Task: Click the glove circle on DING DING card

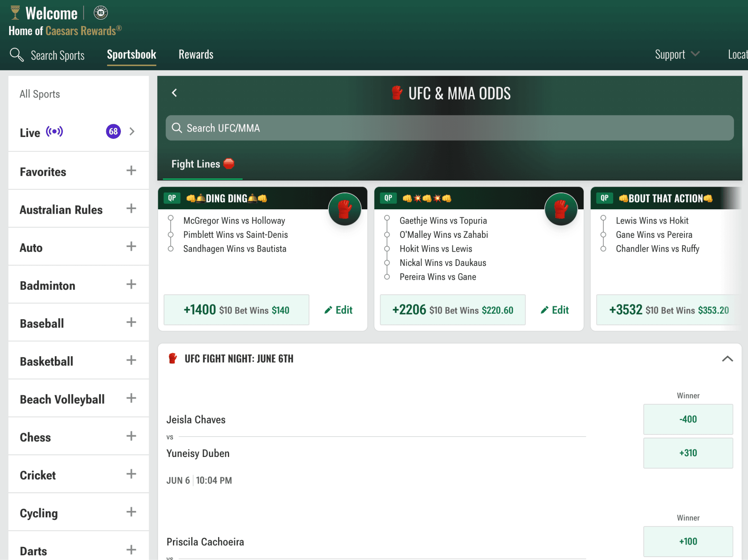Action: tap(344, 209)
